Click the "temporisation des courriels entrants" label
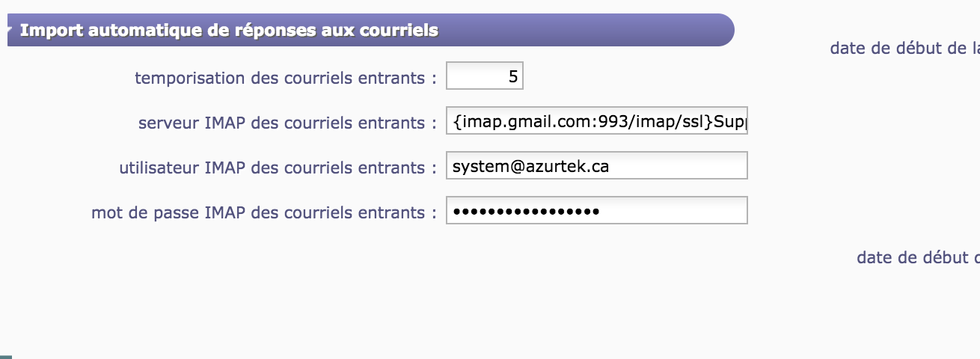The height and width of the screenshot is (359, 980). 285,78
